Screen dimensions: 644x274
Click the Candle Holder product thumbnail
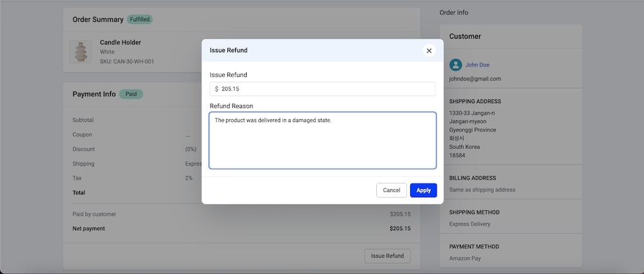[x=81, y=52]
